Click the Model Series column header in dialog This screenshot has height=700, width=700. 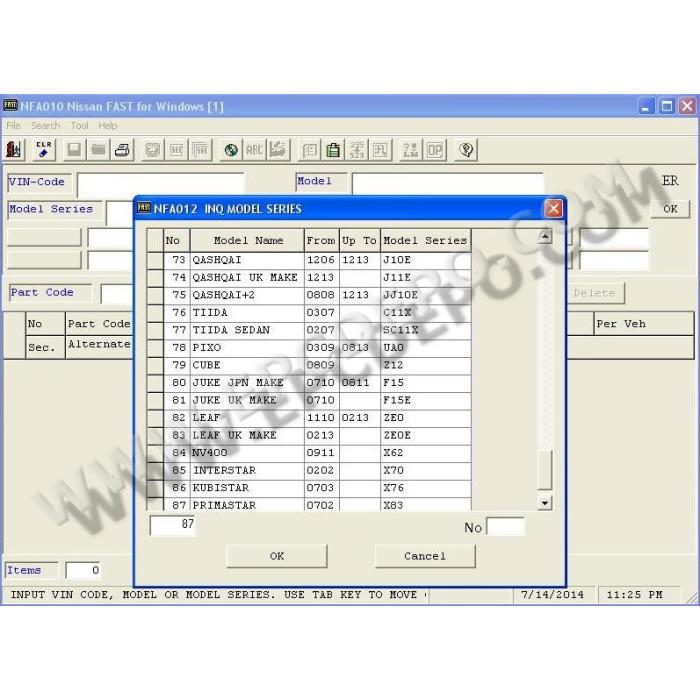425,241
